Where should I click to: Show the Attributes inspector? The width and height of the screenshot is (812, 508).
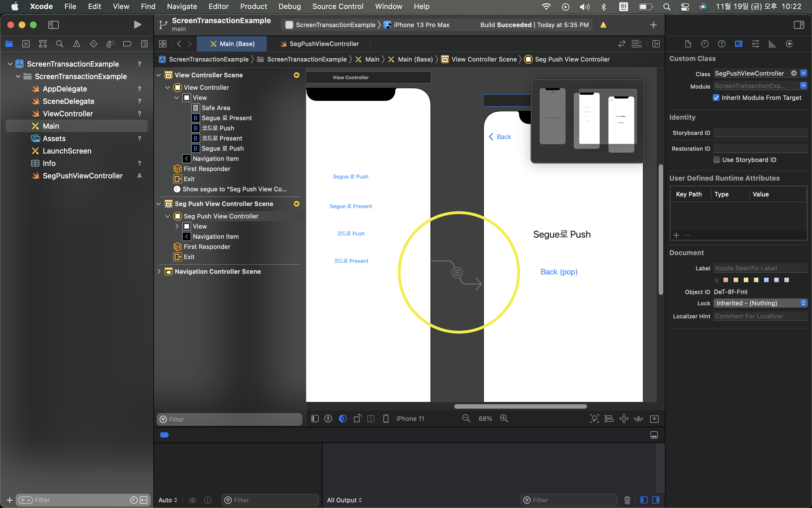coord(755,44)
